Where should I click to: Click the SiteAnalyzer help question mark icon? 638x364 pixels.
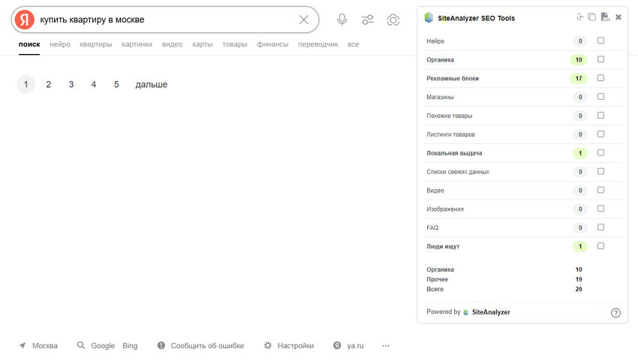point(615,313)
